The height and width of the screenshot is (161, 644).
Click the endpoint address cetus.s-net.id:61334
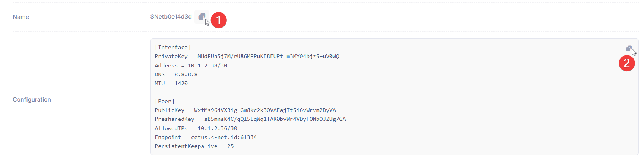tap(224, 137)
